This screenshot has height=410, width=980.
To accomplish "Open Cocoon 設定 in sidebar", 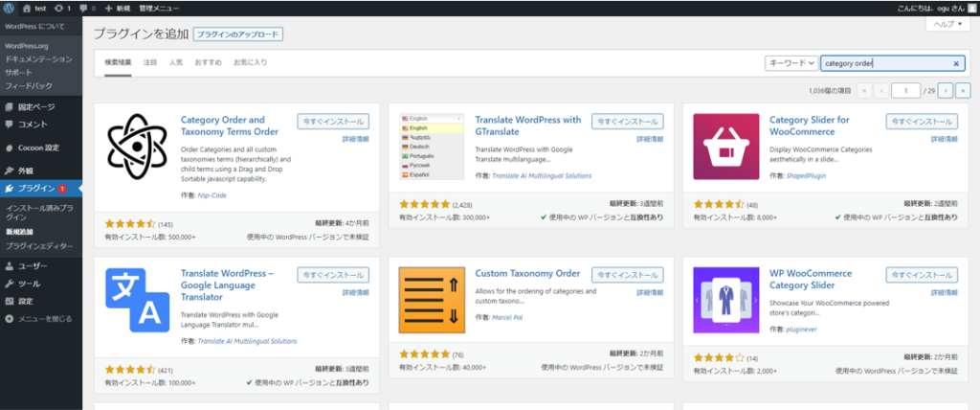I will click(x=40, y=148).
